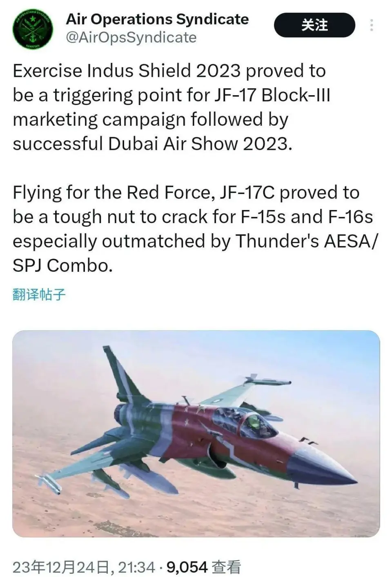The width and height of the screenshot is (392, 577).
Task: Click the words "Exercise Indus Shield 2023"
Action: pos(127,71)
